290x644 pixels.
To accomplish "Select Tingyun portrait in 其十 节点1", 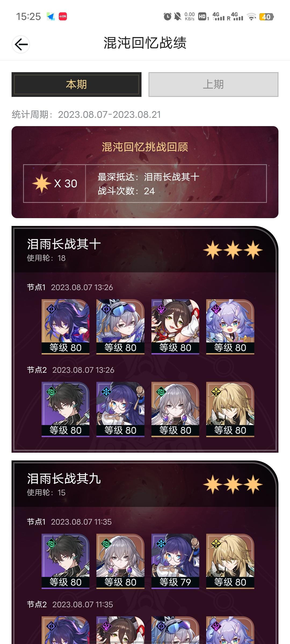I will coord(175,327).
